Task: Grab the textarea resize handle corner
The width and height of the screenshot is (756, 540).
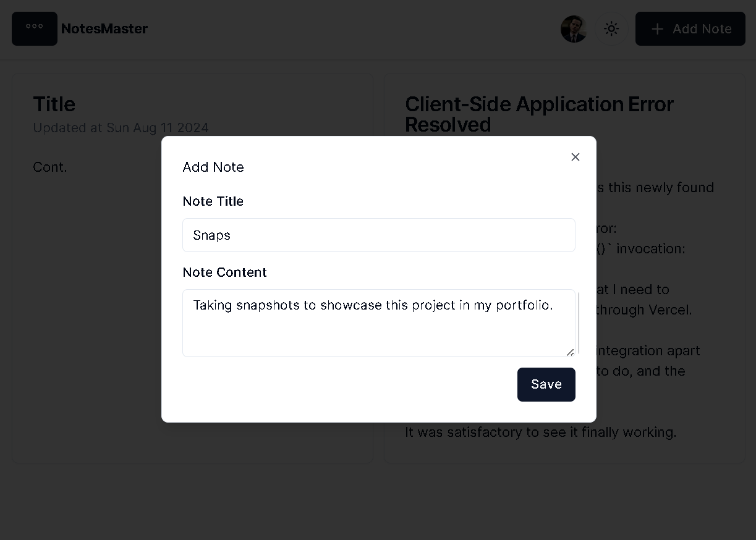Action: [570, 352]
